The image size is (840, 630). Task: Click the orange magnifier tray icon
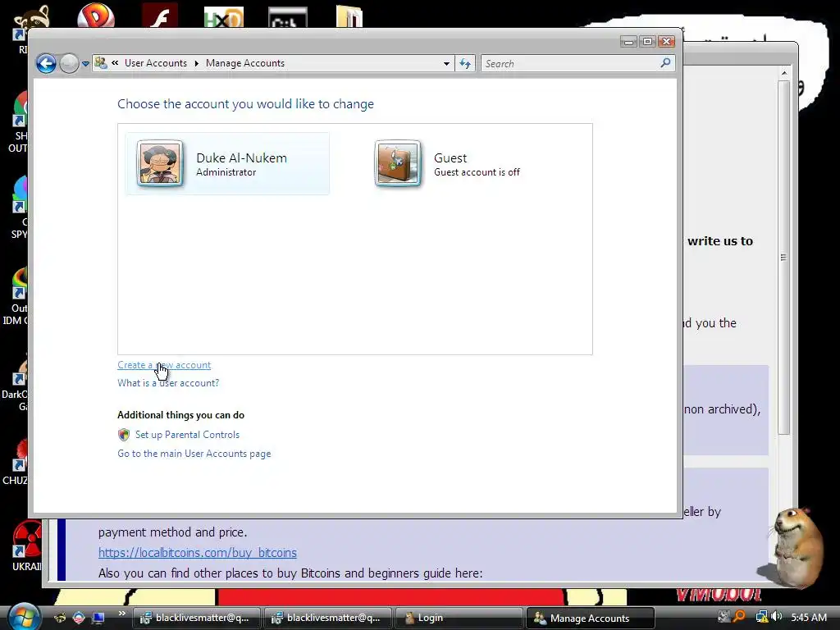point(740,617)
